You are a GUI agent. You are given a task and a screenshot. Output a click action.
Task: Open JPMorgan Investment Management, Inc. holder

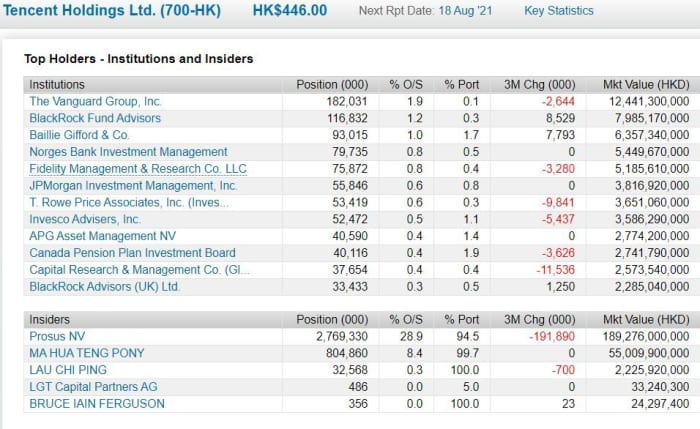pos(133,186)
